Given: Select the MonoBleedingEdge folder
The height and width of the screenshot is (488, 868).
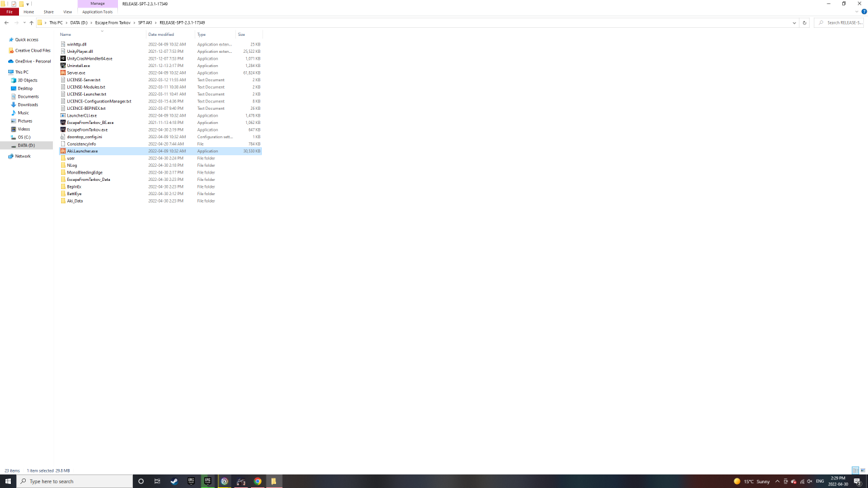Looking at the screenshot, I should coord(85,172).
